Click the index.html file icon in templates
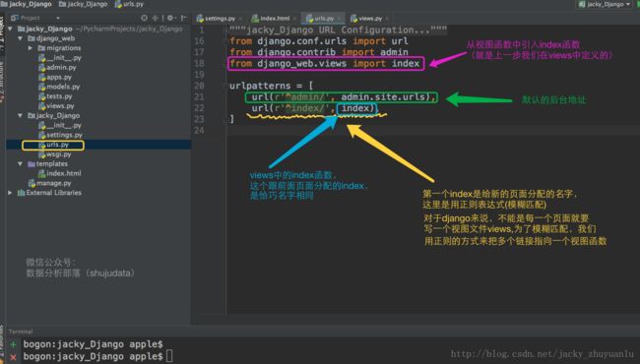 41,173
